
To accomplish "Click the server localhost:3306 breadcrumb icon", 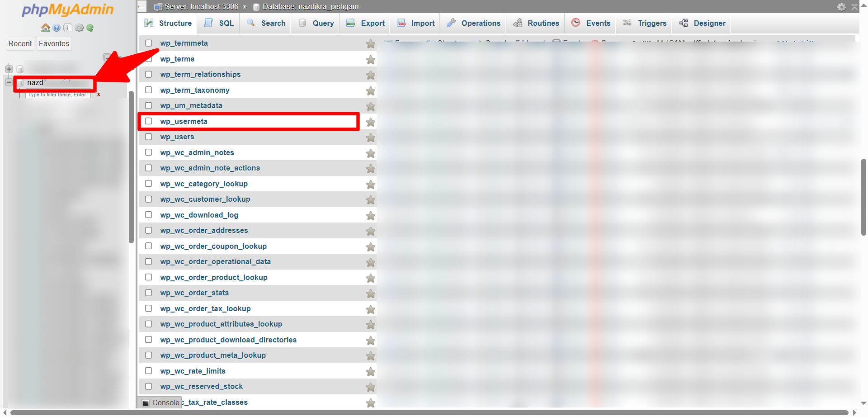I will [157, 6].
